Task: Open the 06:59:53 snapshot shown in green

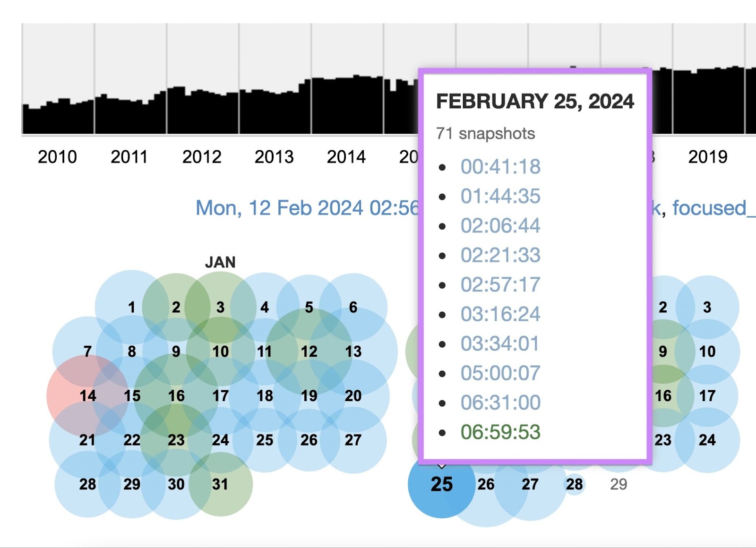Action: pyautogui.click(x=500, y=432)
